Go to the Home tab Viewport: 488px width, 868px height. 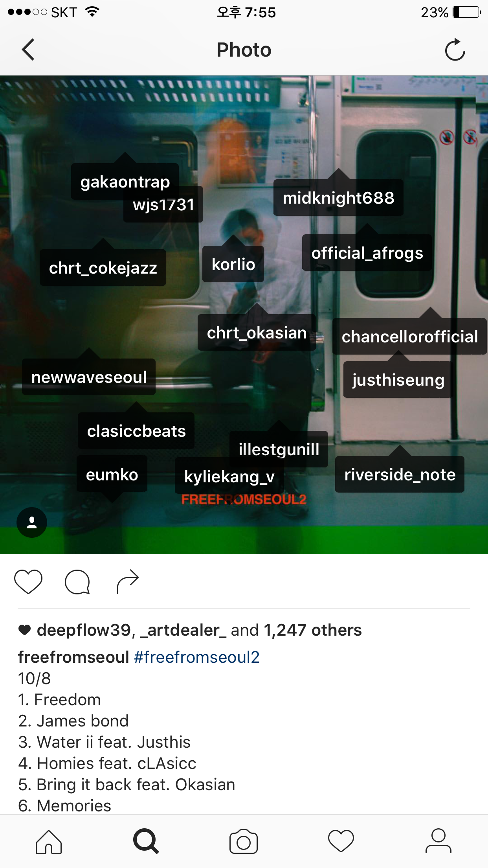click(x=49, y=842)
